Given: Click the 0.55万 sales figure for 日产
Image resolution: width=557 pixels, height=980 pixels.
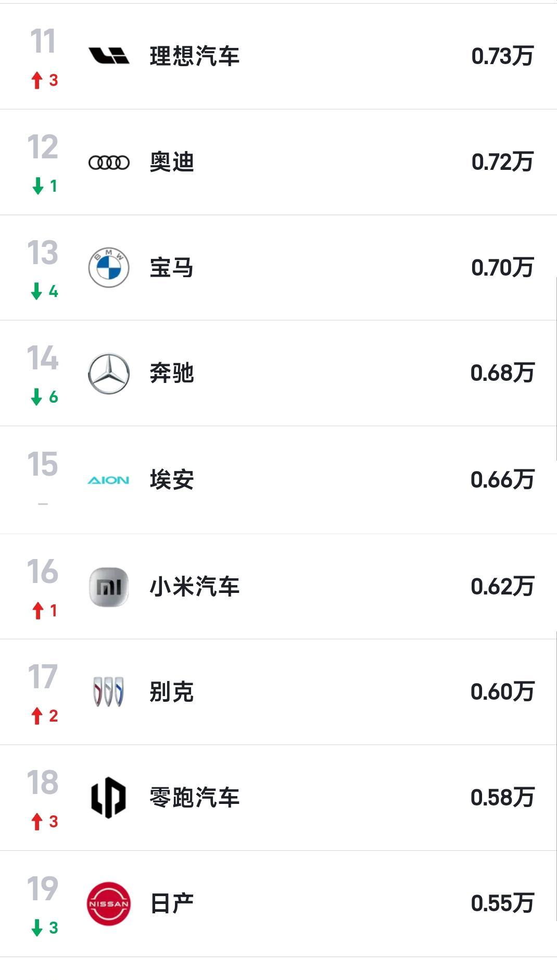Looking at the screenshot, I should [x=502, y=903].
